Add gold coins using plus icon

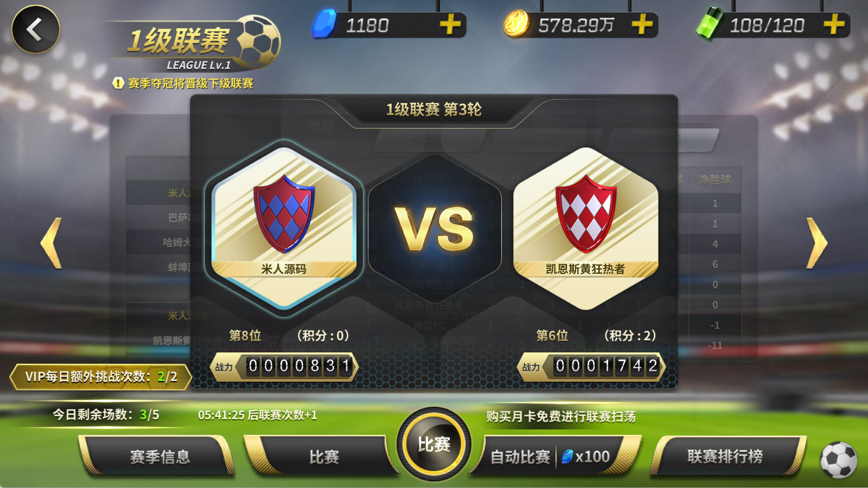pos(642,24)
